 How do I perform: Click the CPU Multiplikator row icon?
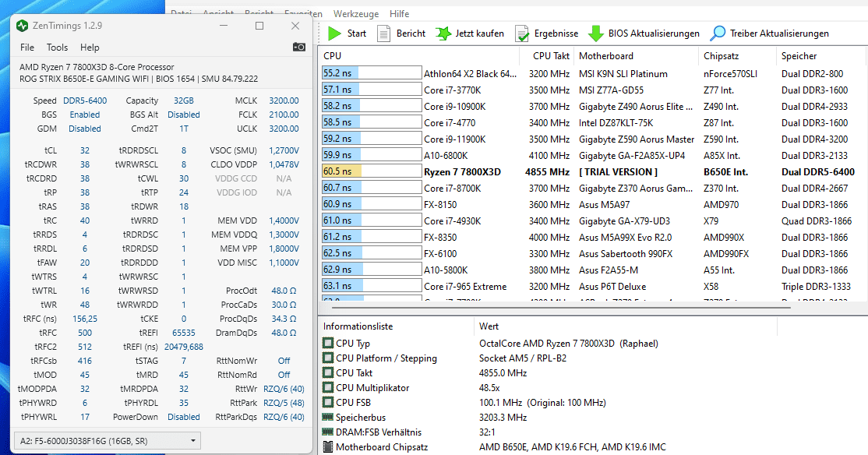[x=328, y=387]
